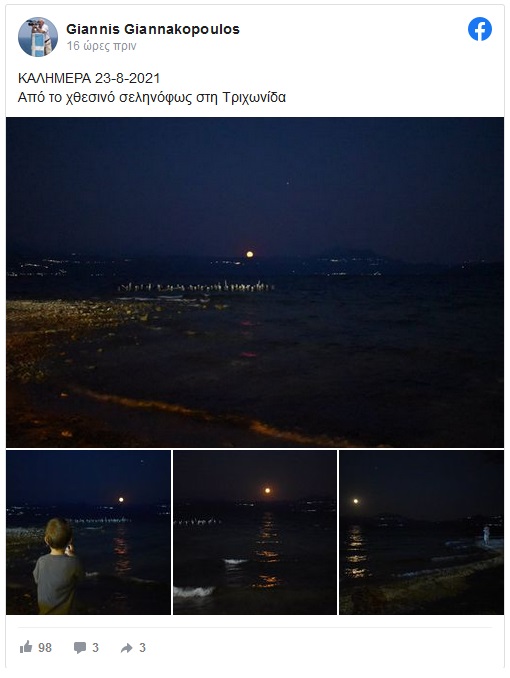Click the 3 next to share arrow

[142, 648]
